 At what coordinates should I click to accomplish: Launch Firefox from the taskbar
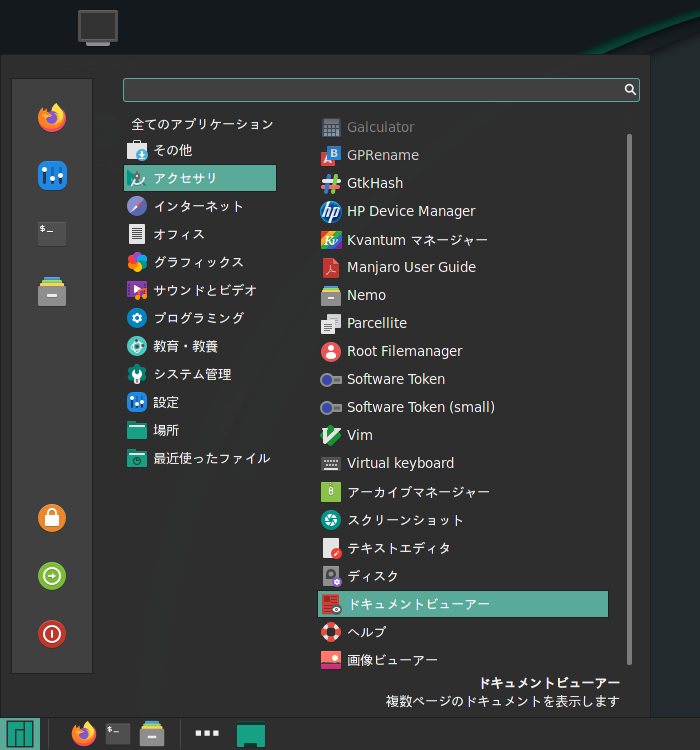84,734
